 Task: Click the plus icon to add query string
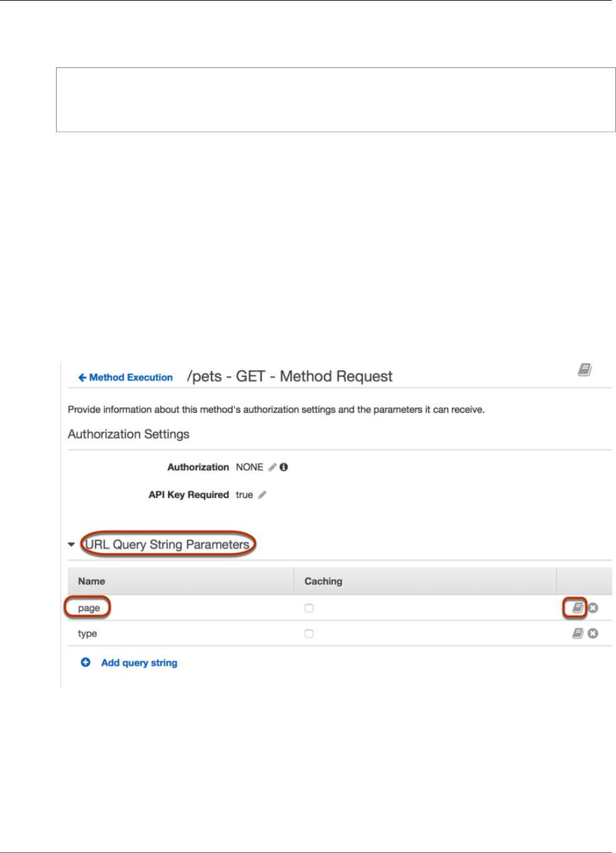click(86, 662)
